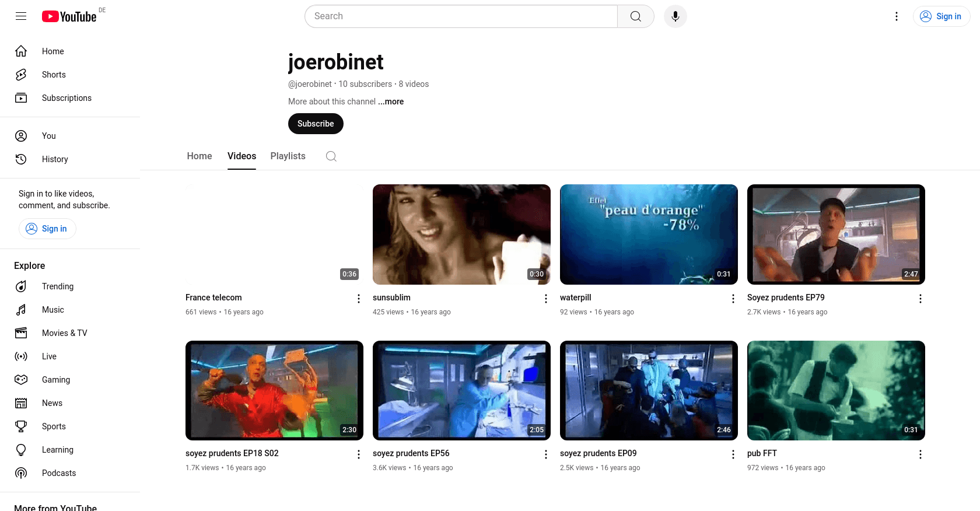Viewport: 980px width, 511px height.
Task: Expand channel description with ...more
Action: coord(391,101)
